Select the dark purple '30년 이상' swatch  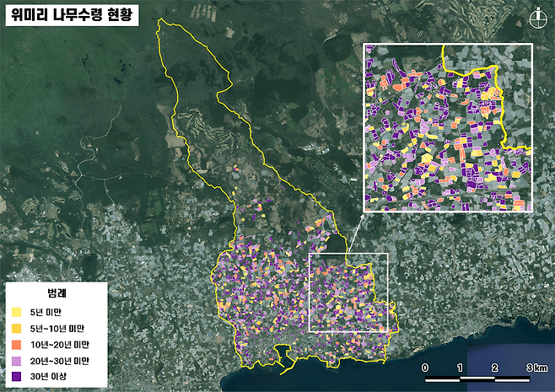point(16,376)
